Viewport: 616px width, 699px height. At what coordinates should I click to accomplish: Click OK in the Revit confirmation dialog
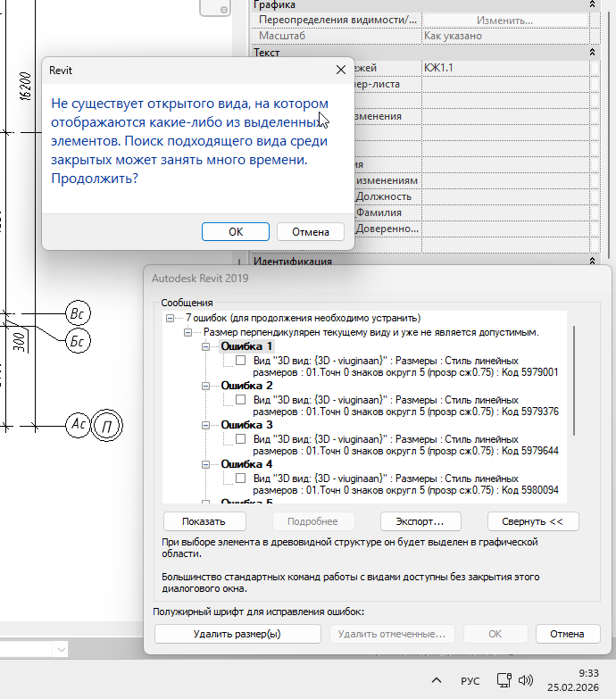pyautogui.click(x=236, y=232)
